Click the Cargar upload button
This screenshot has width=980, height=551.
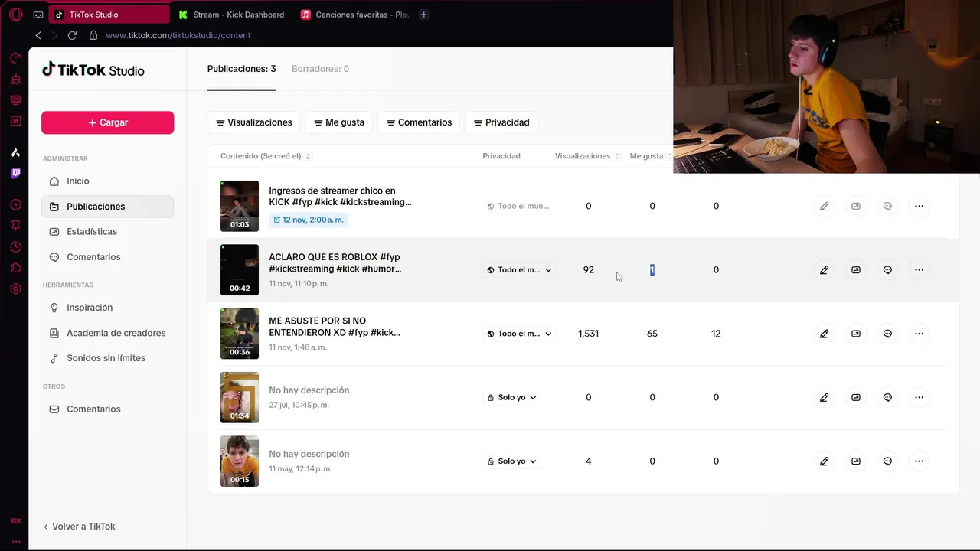(x=107, y=122)
